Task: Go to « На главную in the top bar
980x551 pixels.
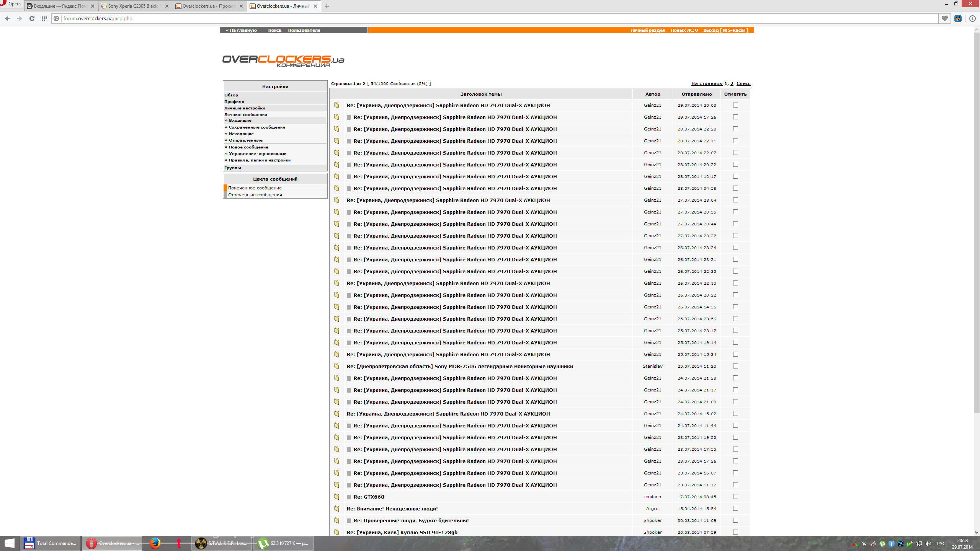Action: [241, 30]
